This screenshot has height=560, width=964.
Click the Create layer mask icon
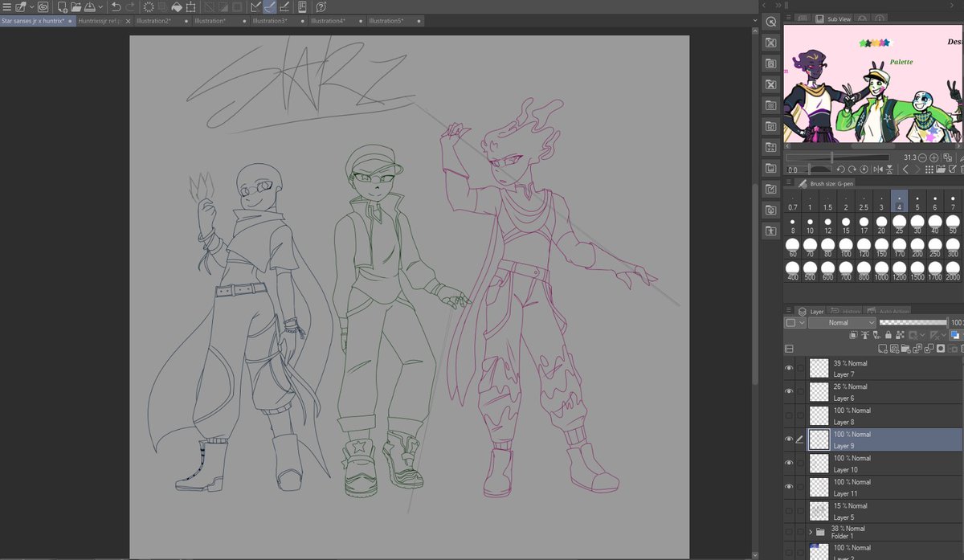click(940, 348)
